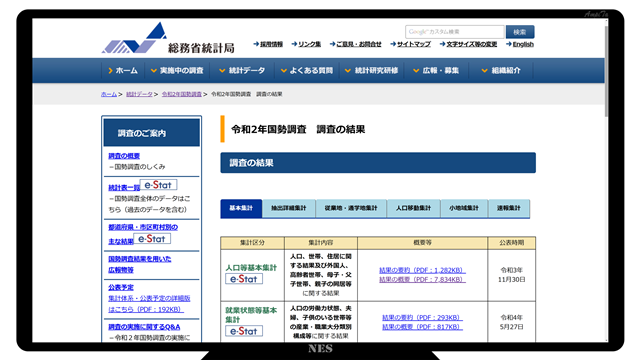Click ホーム breadcrumb link

click(x=109, y=94)
